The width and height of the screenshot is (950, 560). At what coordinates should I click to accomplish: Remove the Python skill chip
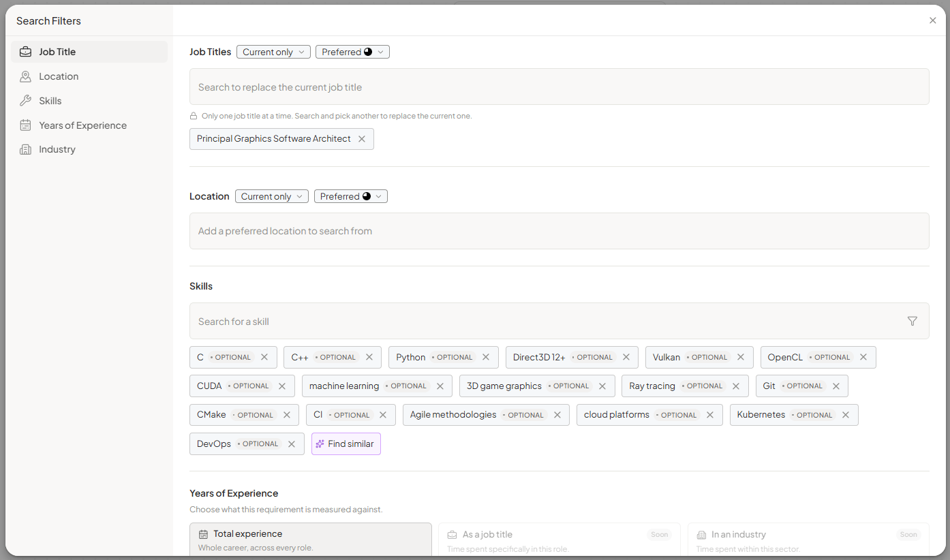point(486,357)
